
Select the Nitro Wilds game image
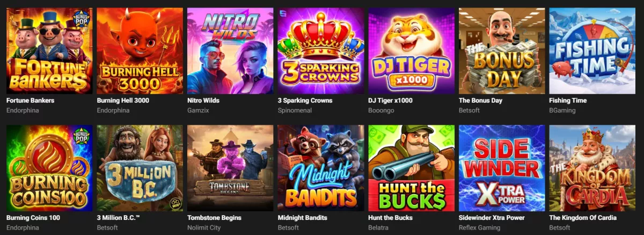pos(230,51)
